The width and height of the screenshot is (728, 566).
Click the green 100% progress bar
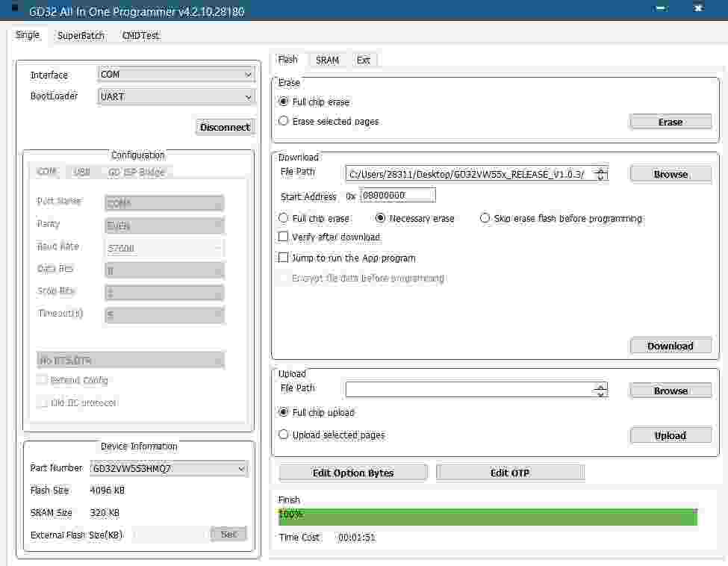(488, 517)
